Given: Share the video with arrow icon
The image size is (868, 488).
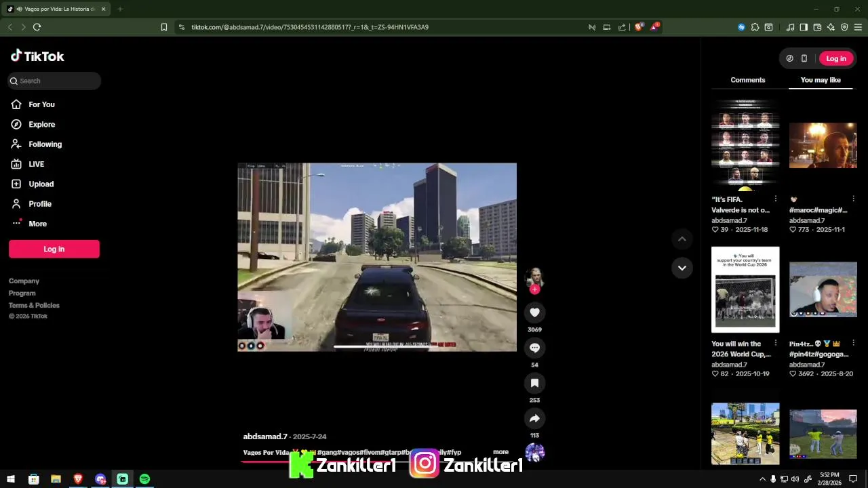Looking at the screenshot, I should pos(534,418).
